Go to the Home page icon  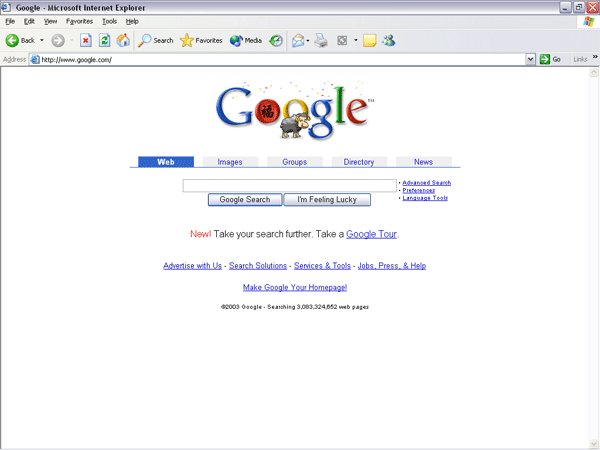(x=123, y=40)
